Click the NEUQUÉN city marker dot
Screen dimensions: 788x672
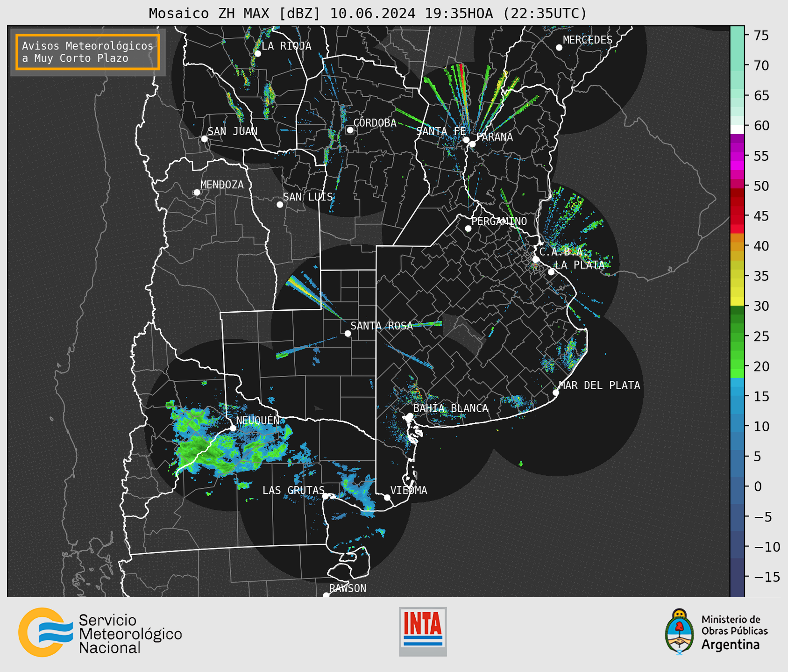pyautogui.click(x=233, y=428)
